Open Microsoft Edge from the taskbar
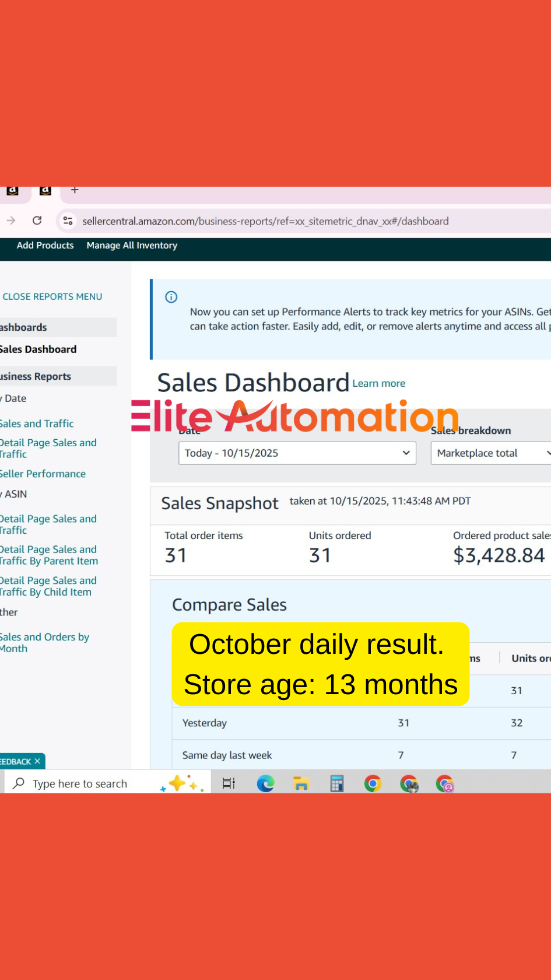Viewport: 551px width, 980px height. 265,783
